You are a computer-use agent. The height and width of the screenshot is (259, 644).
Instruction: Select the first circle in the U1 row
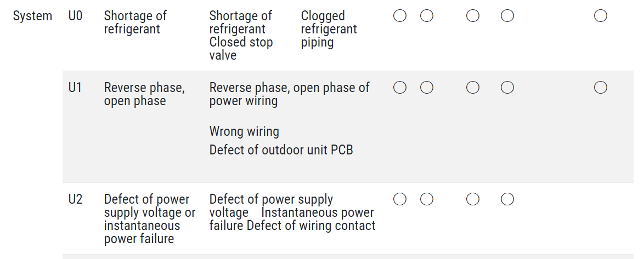click(400, 88)
